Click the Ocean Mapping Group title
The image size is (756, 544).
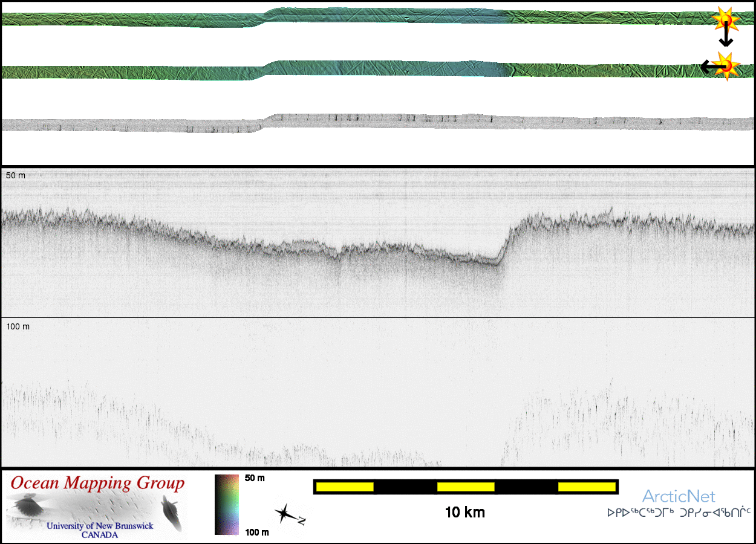(97, 484)
